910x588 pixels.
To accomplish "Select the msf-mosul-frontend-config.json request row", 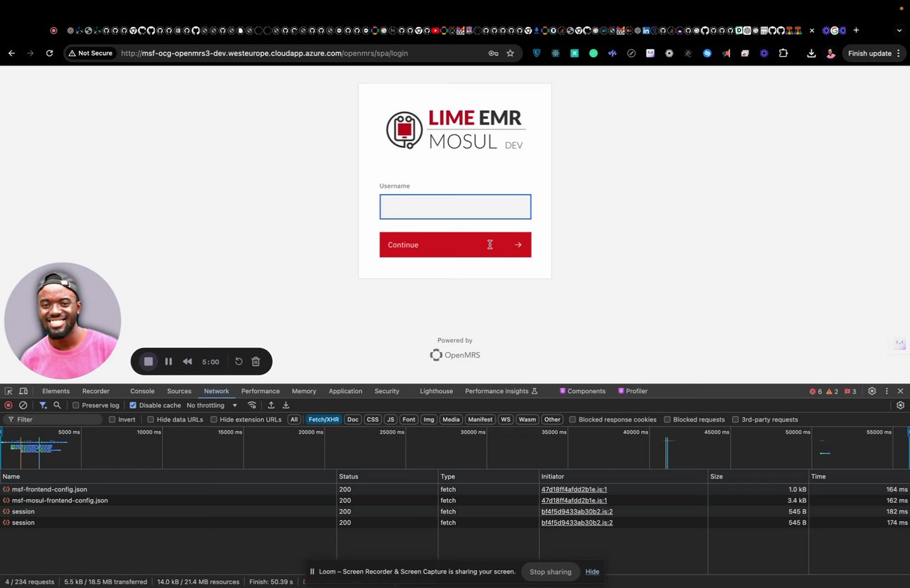I will pos(455,501).
